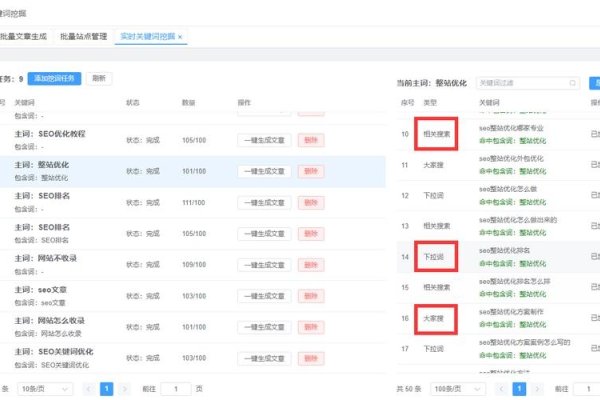Click the 105/100 count for SEO优化教程

[x=194, y=140]
